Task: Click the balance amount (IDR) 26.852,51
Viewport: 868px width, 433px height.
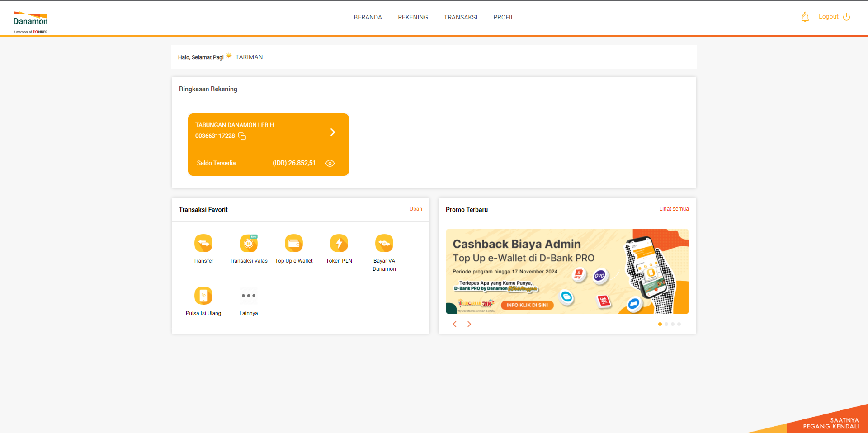Action: 294,163
